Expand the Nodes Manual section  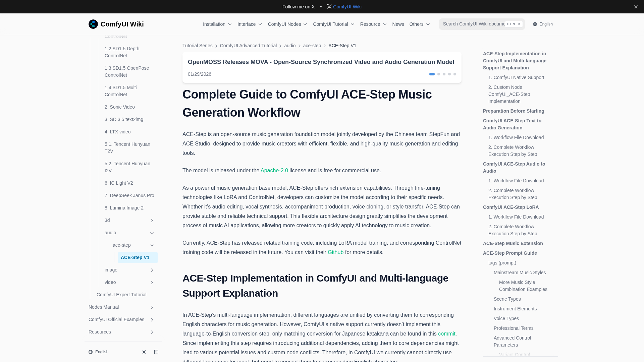coord(152,307)
